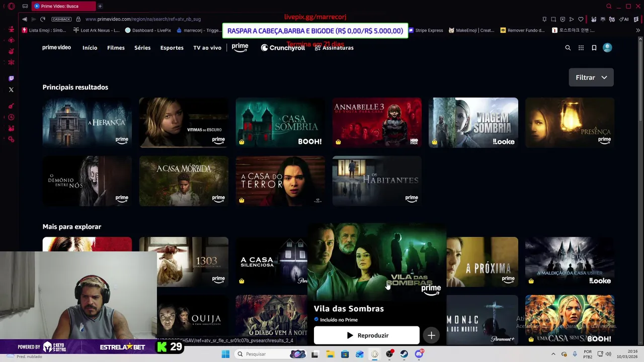Click the Prime Video logo
The height and width of the screenshot is (362, 644).
pyautogui.click(x=56, y=48)
